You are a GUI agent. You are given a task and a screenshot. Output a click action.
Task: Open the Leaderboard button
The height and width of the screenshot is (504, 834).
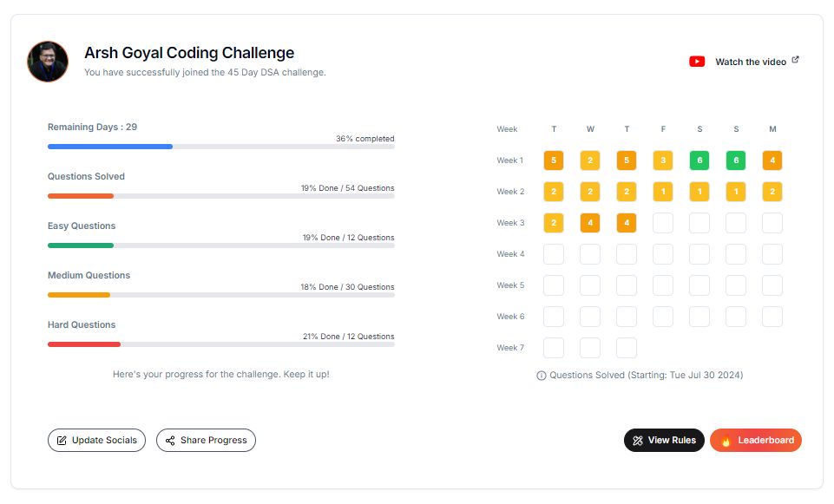click(x=755, y=440)
